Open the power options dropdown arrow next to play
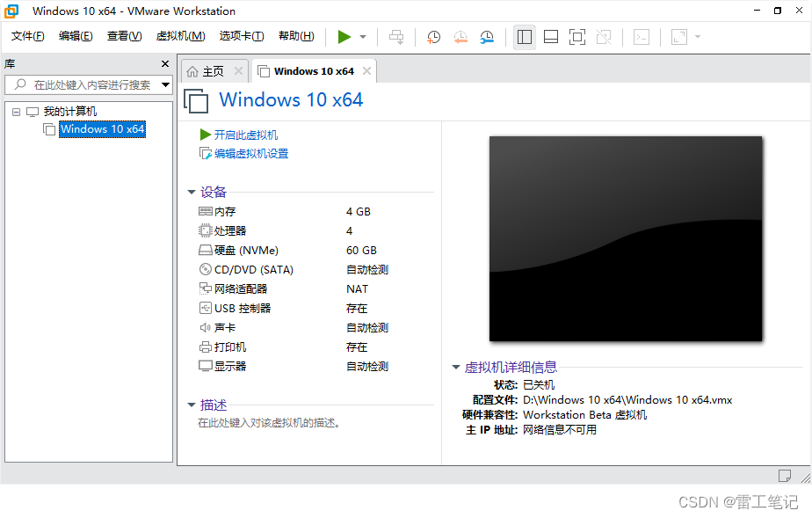812x518 pixels. click(363, 37)
